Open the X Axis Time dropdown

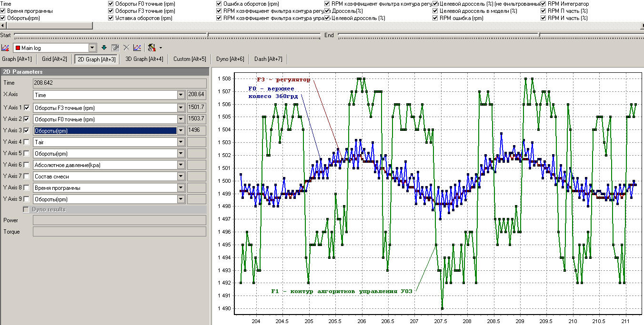181,95
